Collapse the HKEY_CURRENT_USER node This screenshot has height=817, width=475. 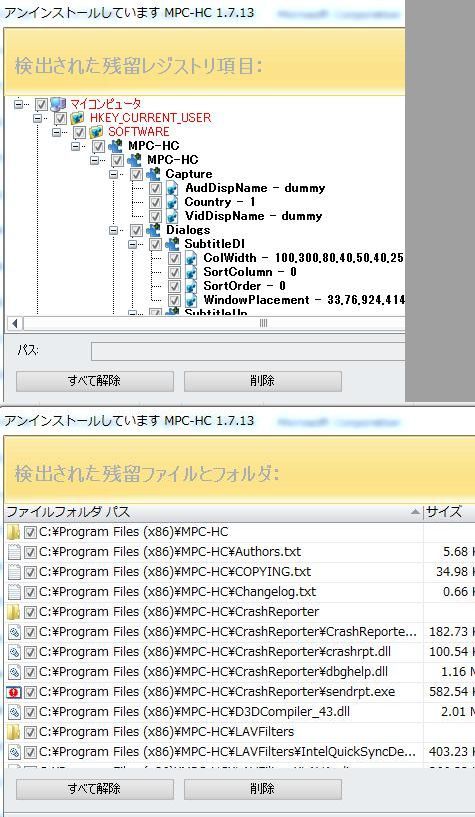click(38, 118)
